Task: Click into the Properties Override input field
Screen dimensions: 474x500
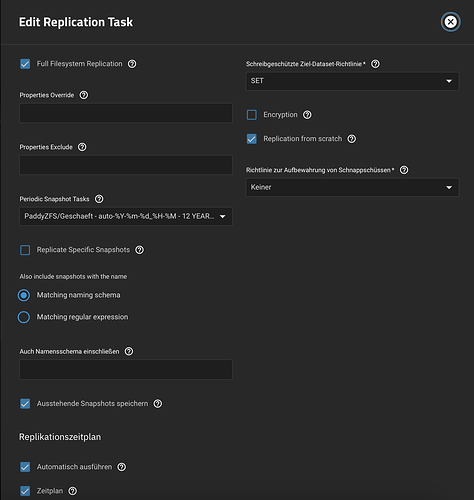Action: [126, 113]
